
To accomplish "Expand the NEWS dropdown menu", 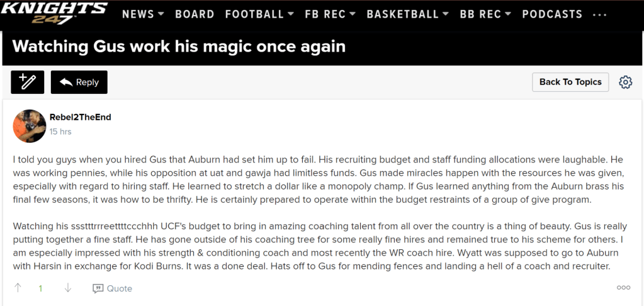I will [143, 14].
